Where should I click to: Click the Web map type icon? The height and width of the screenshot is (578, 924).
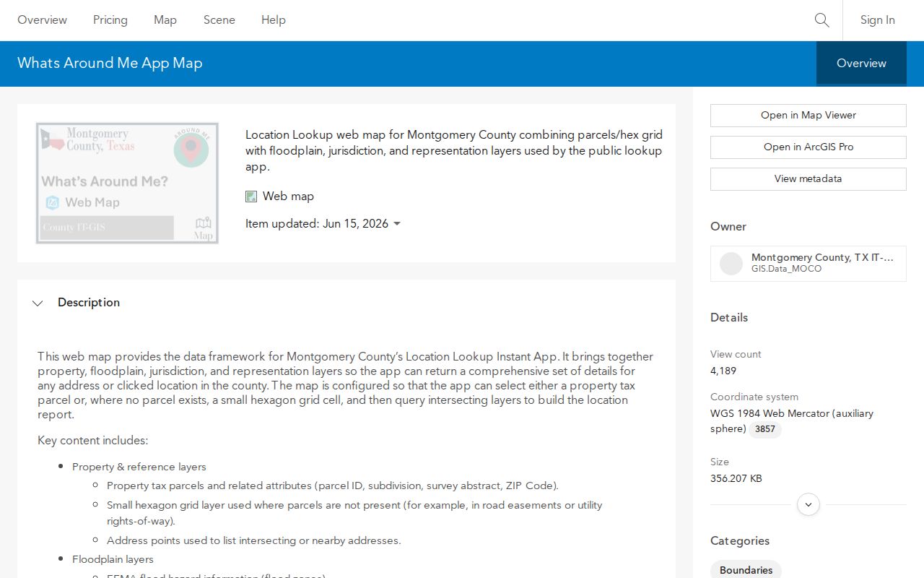[251, 197]
